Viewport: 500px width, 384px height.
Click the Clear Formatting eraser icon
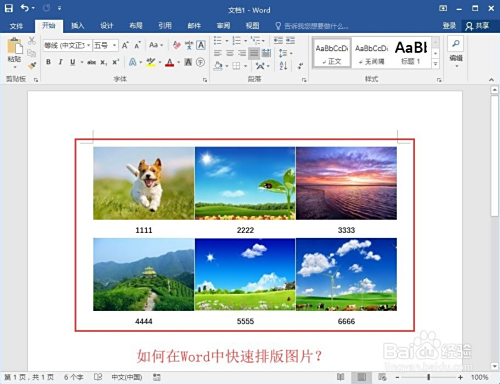click(177, 45)
